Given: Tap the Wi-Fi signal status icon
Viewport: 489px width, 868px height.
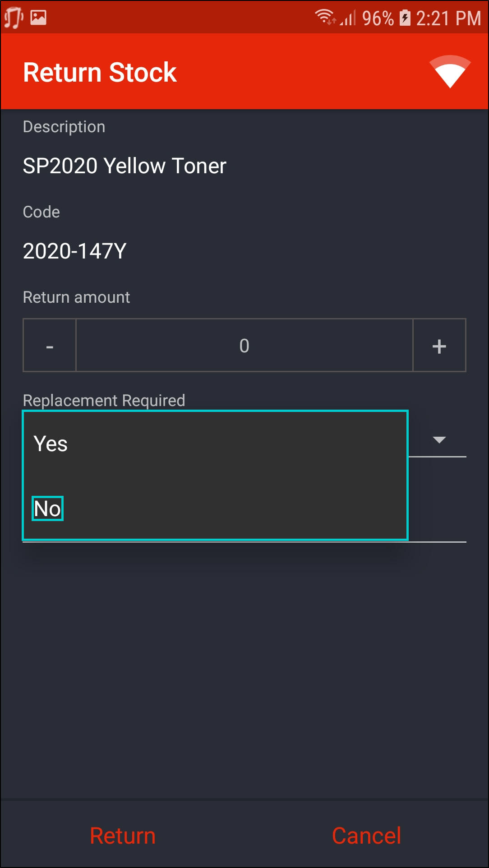Looking at the screenshot, I should point(325,17).
